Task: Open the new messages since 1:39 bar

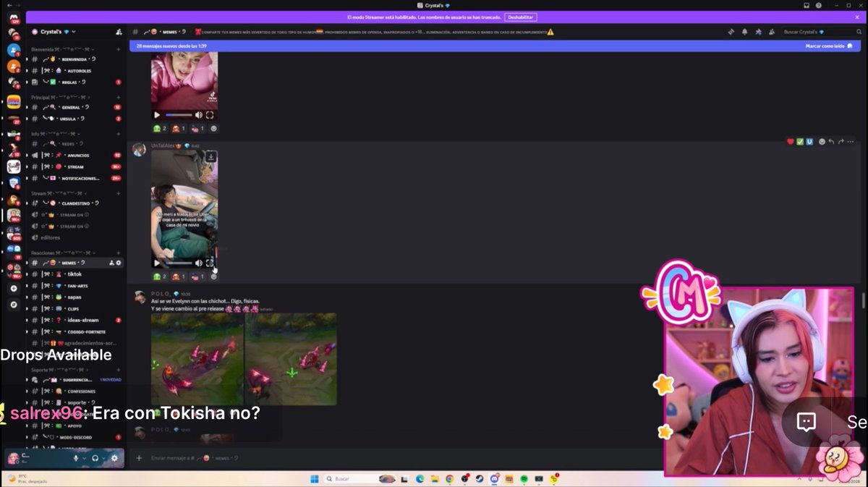Action: point(495,46)
